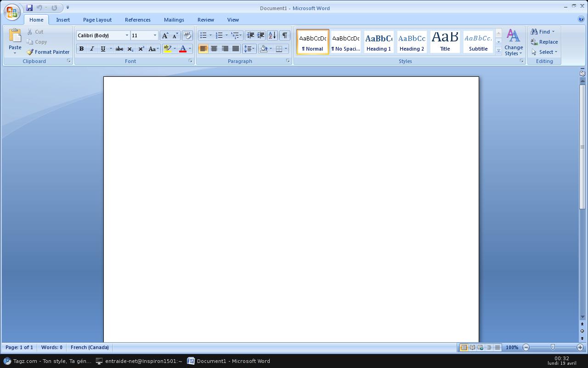Toggle Italic formatting
The height and width of the screenshot is (368, 588).
pos(92,49)
